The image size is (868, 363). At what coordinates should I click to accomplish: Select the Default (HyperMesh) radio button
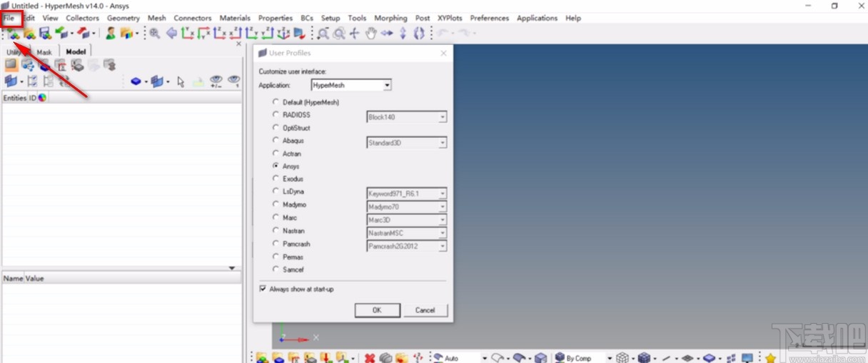point(276,102)
